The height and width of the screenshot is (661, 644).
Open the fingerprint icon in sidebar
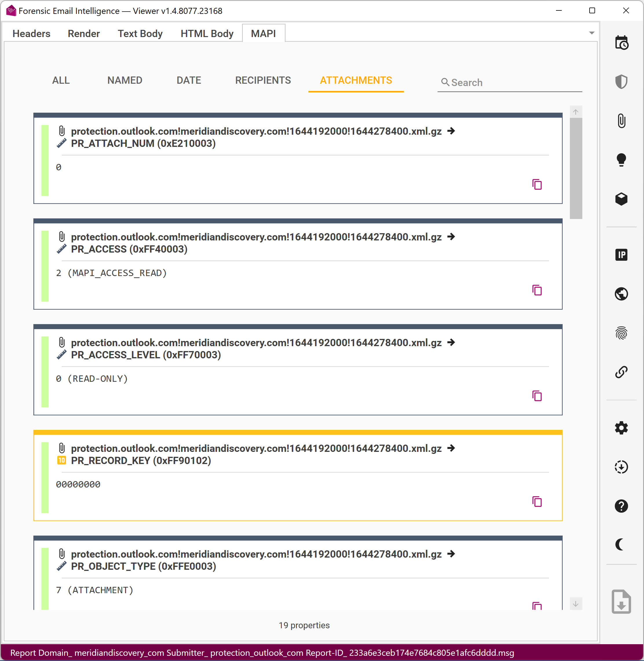[x=621, y=333]
